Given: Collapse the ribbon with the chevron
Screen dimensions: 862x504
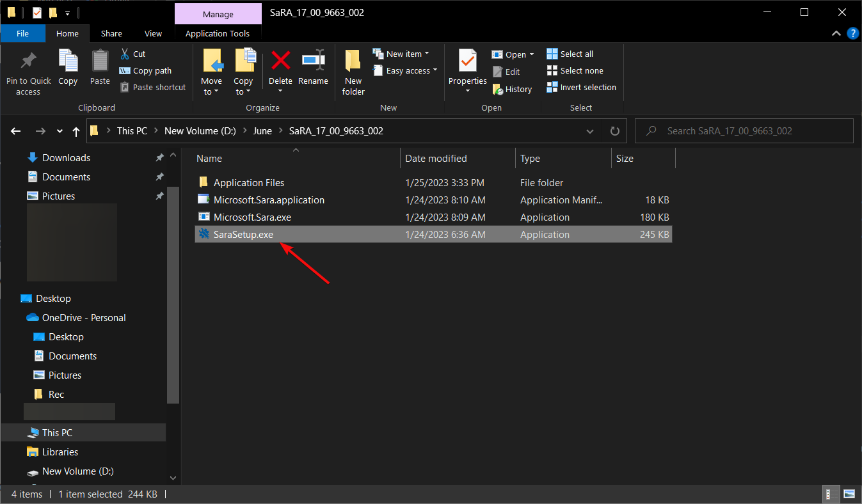Looking at the screenshot, I should pyautogui.click(x=836, y=33).
